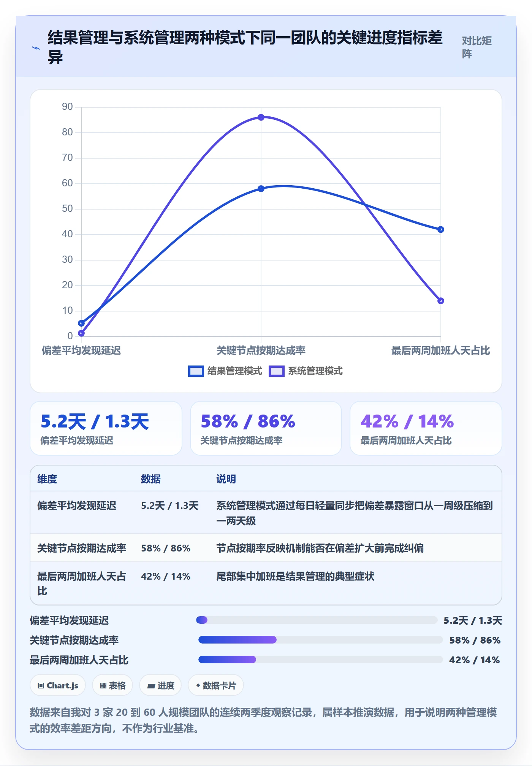This screenshot has width=532, height=766.
Task: Select the 进度 tag chip
Action: tap(160, 685)
